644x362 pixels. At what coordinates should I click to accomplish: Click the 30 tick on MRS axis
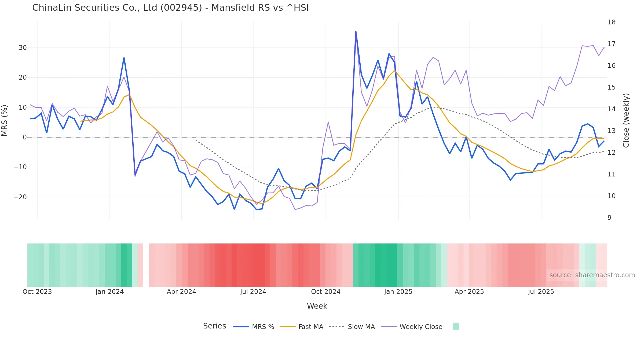tap(23, 48)
